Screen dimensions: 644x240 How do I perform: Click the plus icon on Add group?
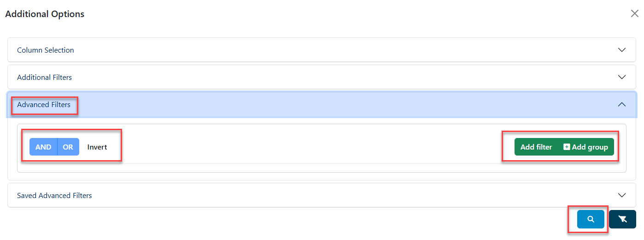pyautogui.click(x=567, y=147)
